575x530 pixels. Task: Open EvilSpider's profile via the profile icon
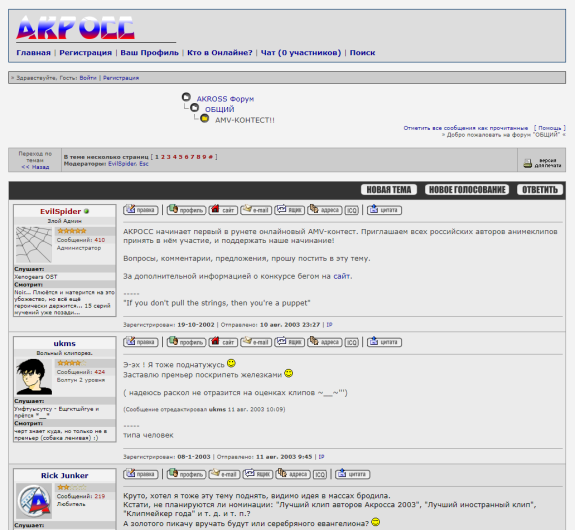pos(186,210)
